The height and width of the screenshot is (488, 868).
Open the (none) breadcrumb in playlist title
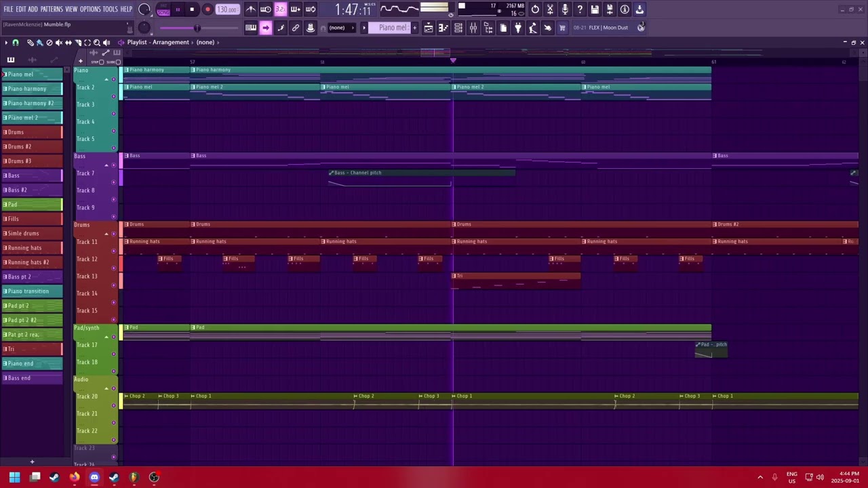click(x=205, y=42)
